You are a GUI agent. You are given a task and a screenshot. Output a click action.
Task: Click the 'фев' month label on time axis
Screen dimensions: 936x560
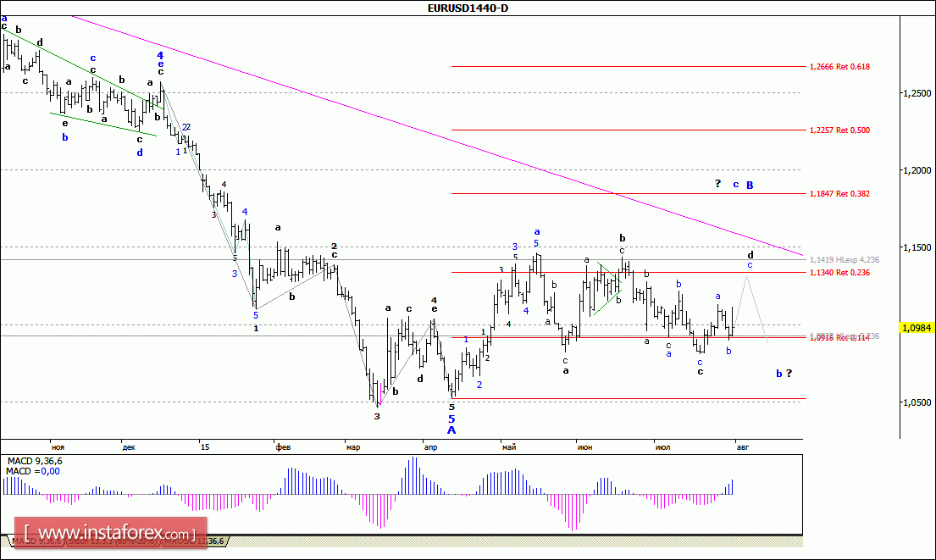tap(283, 447)
